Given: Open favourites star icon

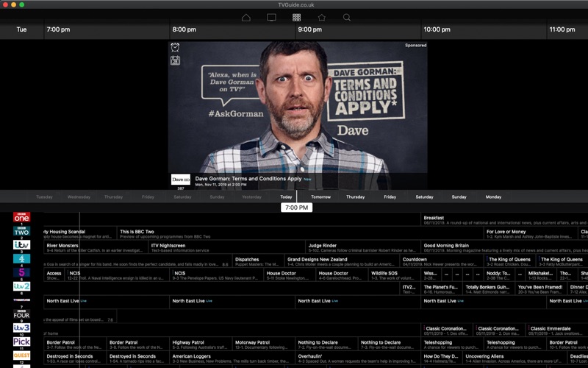Looking at the screenshot, I should click(x=322, y=18).
